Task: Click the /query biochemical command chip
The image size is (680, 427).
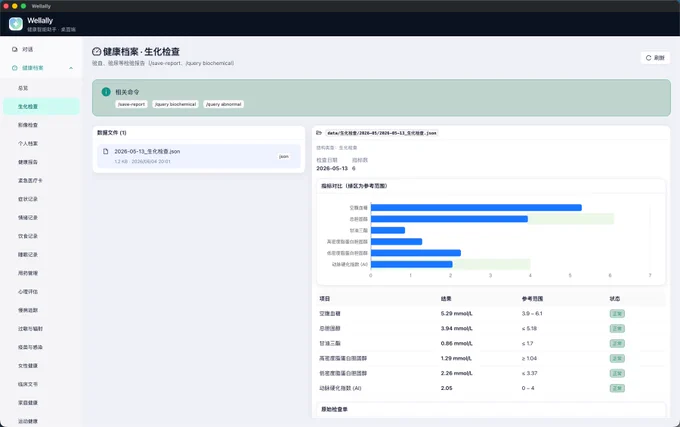Action: (x=175, y=104)
